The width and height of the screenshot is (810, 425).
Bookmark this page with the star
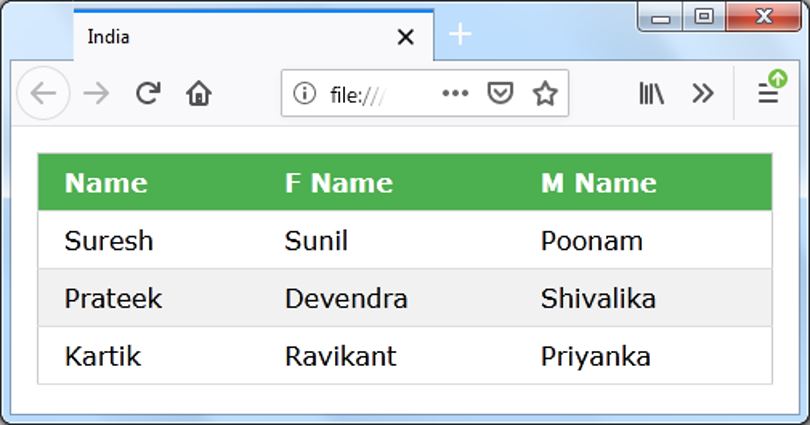click(544, 94)
